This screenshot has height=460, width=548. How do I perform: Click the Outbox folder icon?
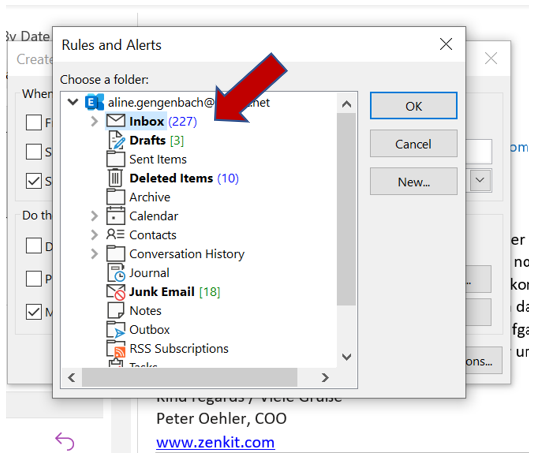tap(115, 330)
